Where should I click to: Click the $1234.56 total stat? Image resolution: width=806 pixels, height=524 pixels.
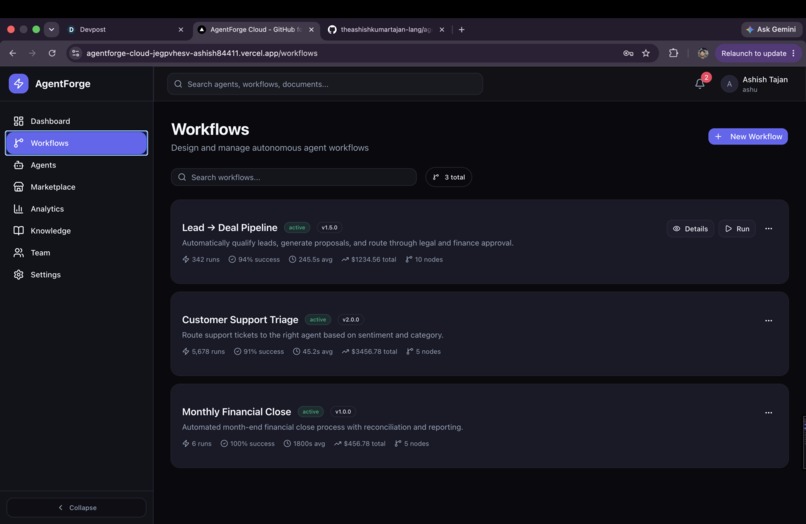[369, 259]
